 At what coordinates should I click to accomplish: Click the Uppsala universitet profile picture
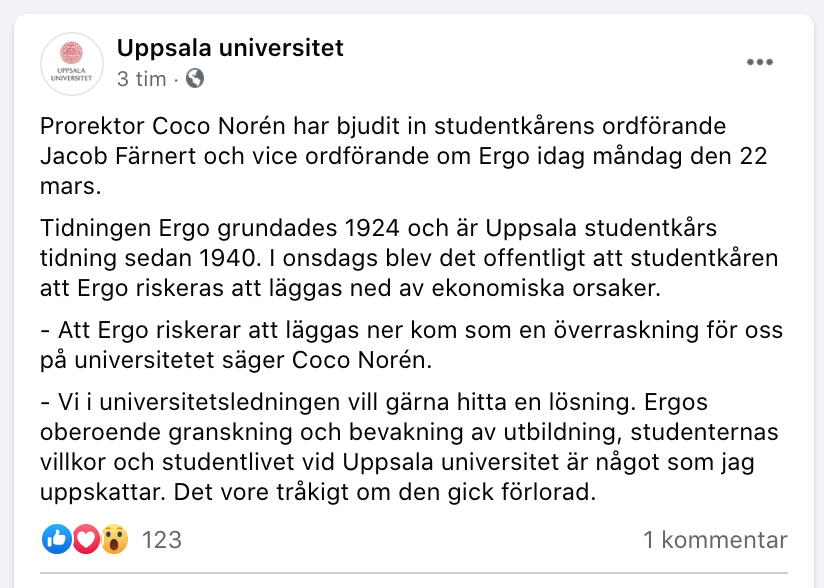coord(72,64)
